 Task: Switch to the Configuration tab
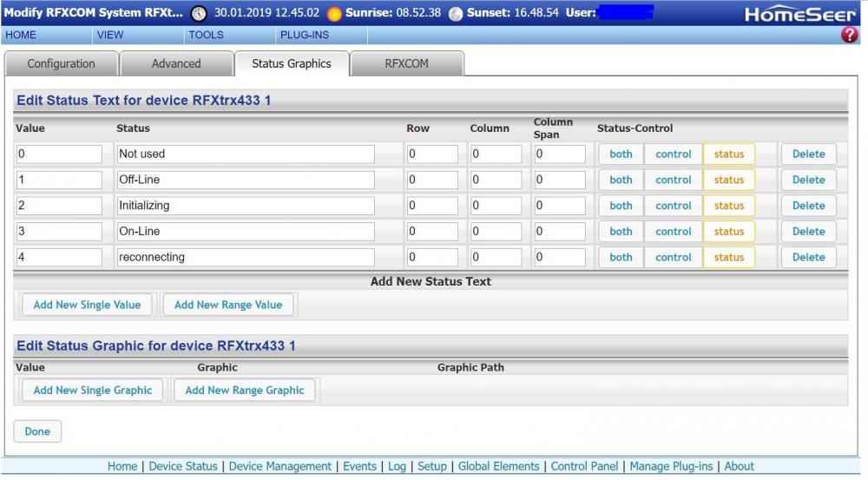click(x=61, y=64)
